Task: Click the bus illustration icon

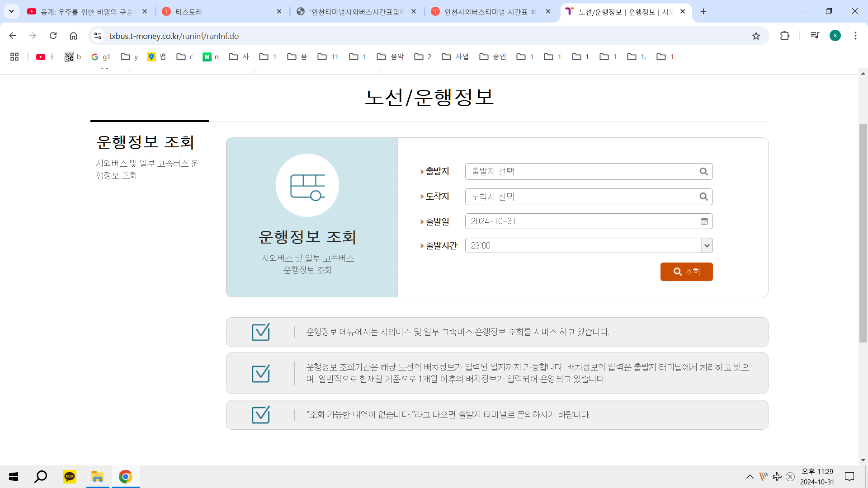Action: pos(307,186)
